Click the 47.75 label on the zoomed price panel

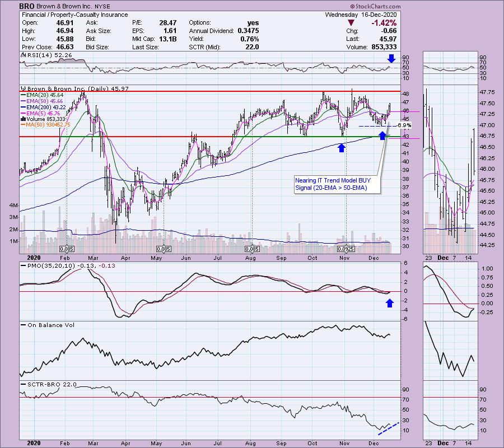coord(487,92)
